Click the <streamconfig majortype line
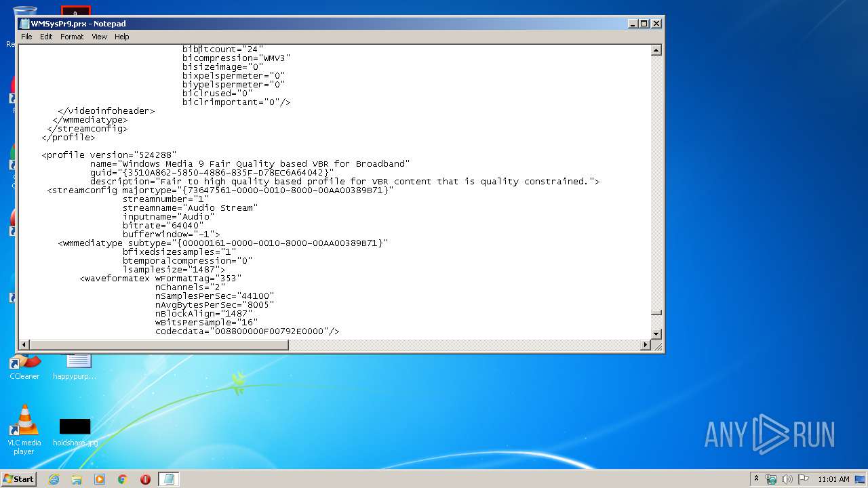 (220, 190)
